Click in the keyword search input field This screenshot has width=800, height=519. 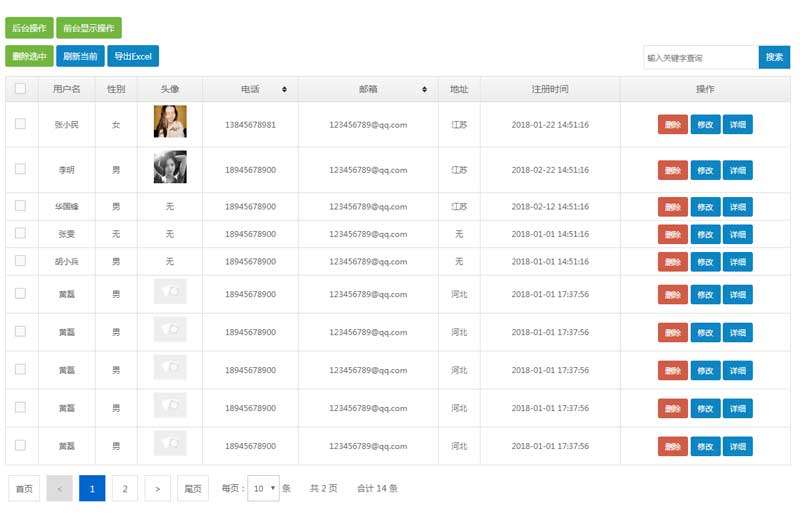pos(699,58)
